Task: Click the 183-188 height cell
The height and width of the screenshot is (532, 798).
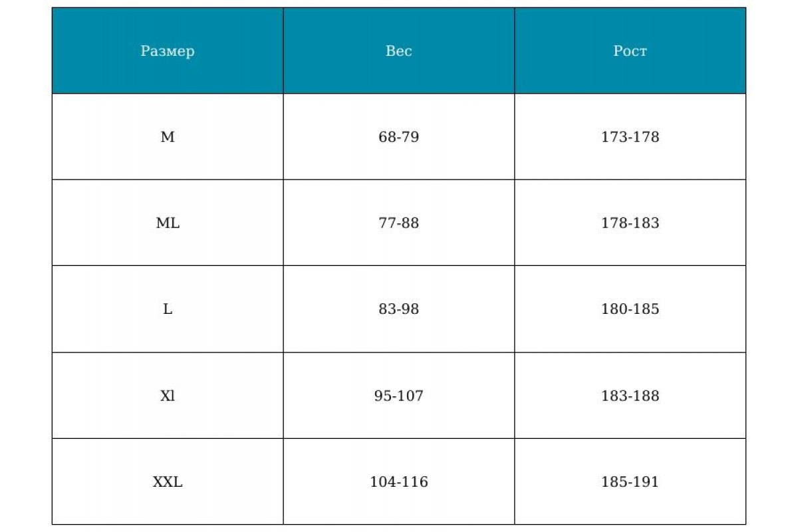Action: (630, 396)
